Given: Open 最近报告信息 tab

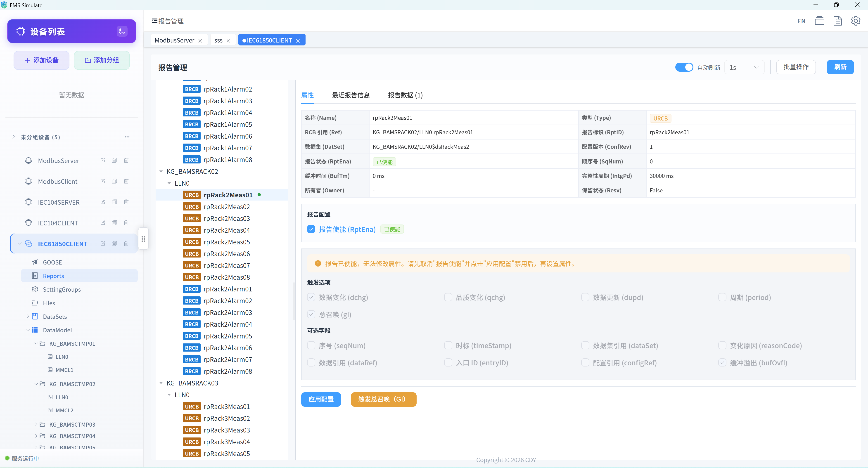Looking at the screenshot, I should 351,95.
